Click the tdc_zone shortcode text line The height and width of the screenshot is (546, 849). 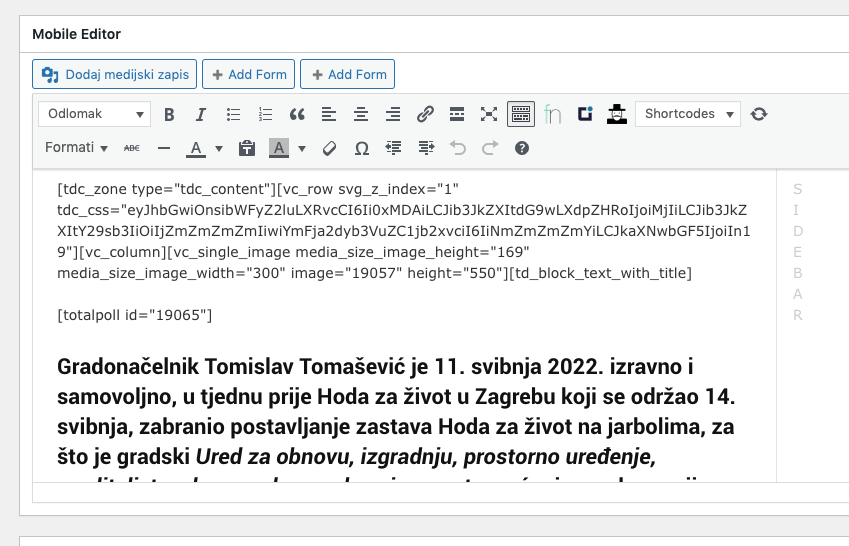[x=258, y=190]
